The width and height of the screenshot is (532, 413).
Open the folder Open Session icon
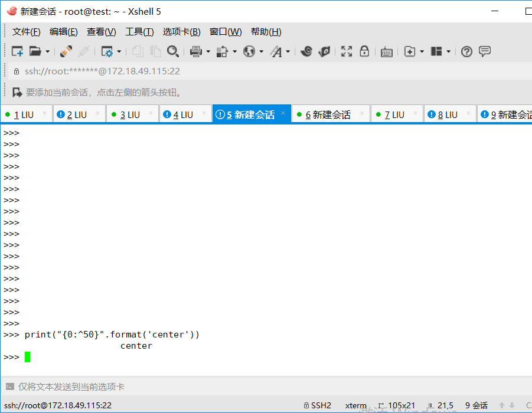pos(35,51)
